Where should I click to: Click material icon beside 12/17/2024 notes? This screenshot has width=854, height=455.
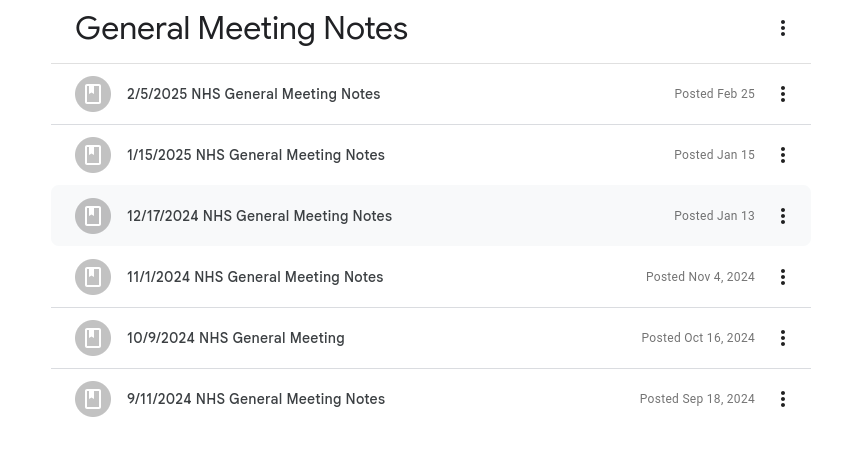click(93, 216)
